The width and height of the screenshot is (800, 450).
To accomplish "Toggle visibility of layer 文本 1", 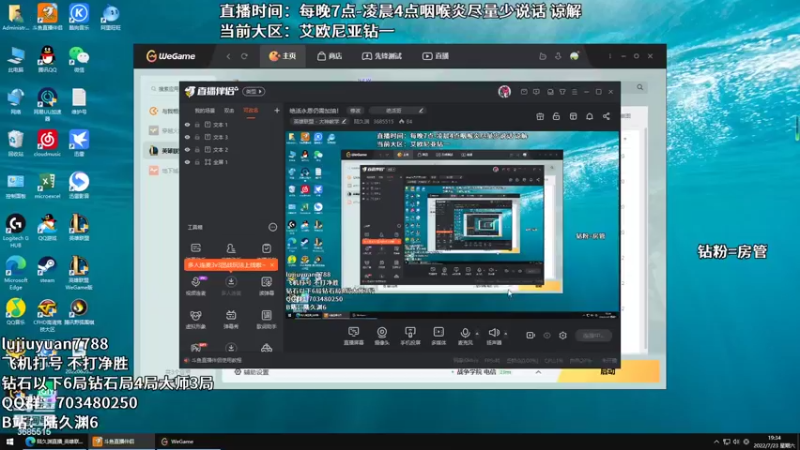I will click(x=187, y=124).
